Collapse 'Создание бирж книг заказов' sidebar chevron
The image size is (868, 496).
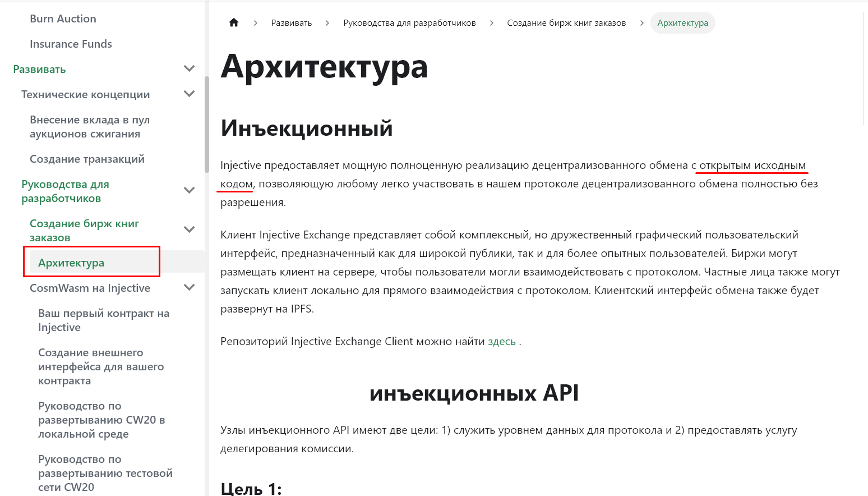(x=190, y=229)
